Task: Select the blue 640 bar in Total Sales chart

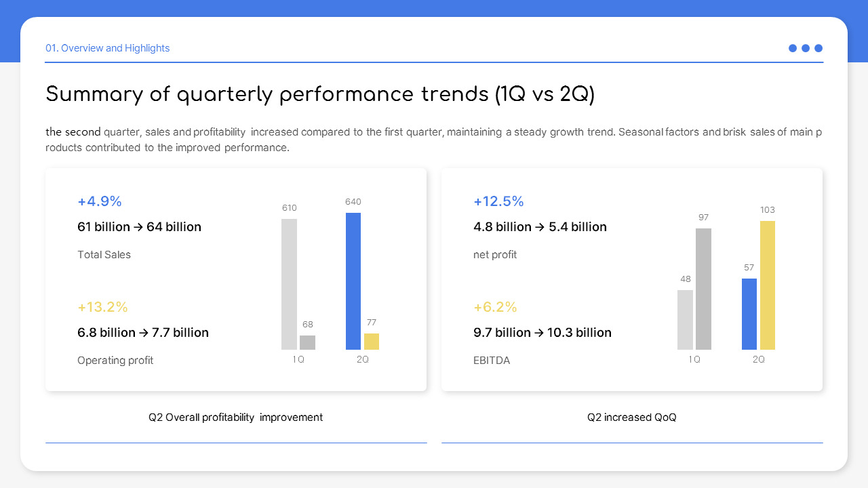Action: tap(353, 281)
